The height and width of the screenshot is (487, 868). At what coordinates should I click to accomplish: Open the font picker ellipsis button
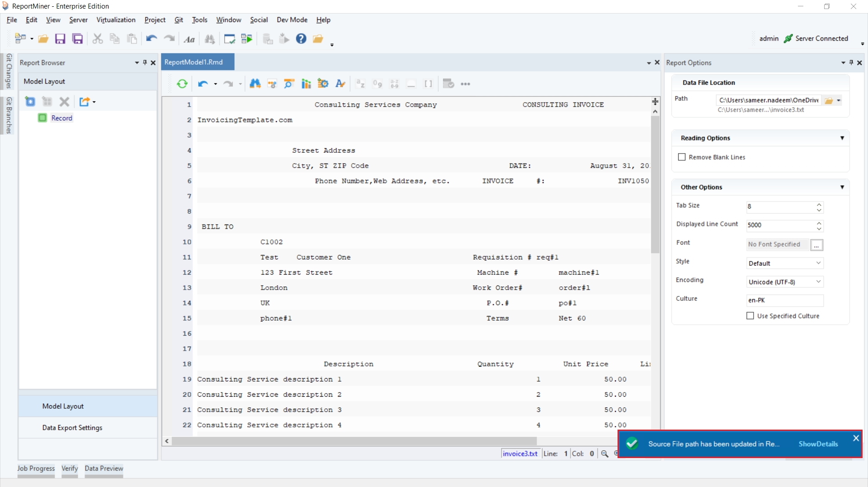(816, 245)
